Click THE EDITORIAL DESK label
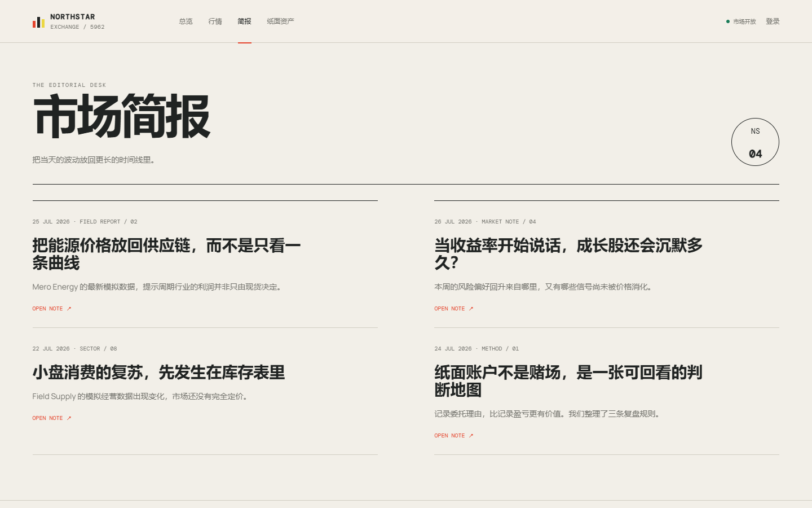The width and height of the screenshot is (812, 508). pyautogui.click(x=69, y=85)
